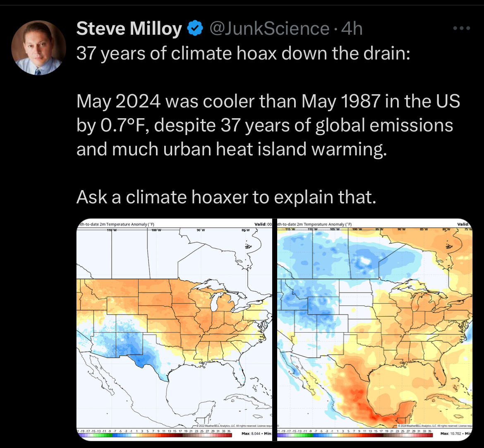
Task: Open the @JunkScience handle link
Action: [x=269, y=29]
